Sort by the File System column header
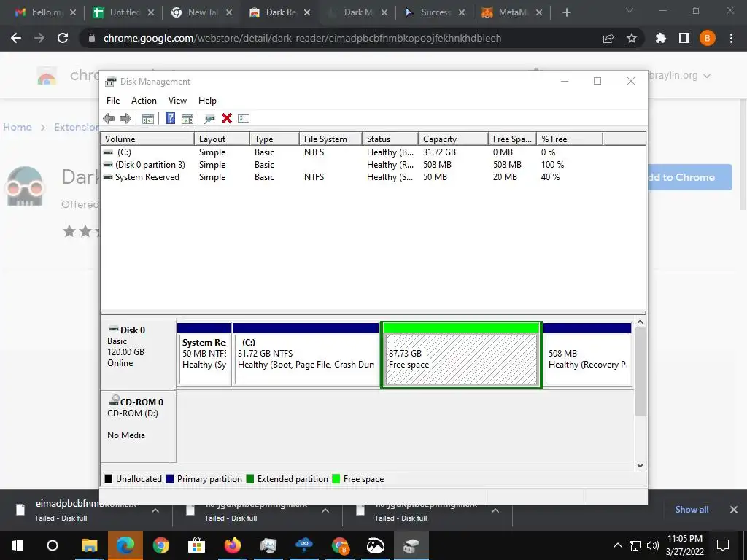The image size is (747, 560). coord(330,139)
